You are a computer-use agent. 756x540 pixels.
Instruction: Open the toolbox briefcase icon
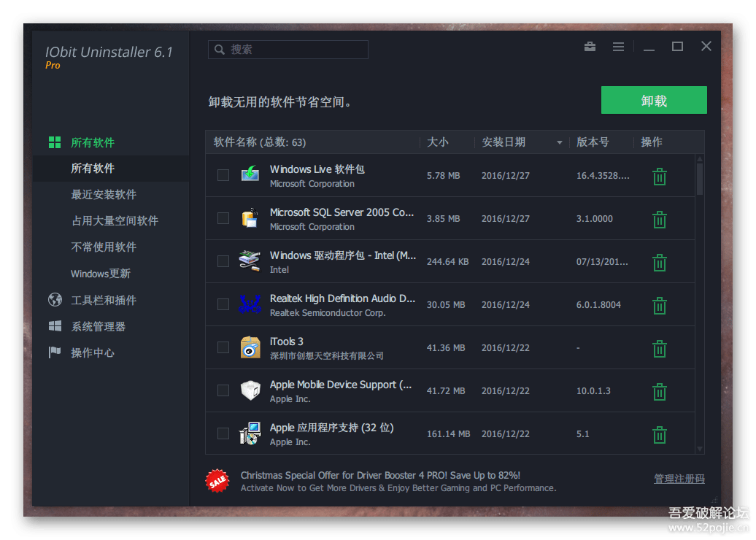[x=590, y=47]
